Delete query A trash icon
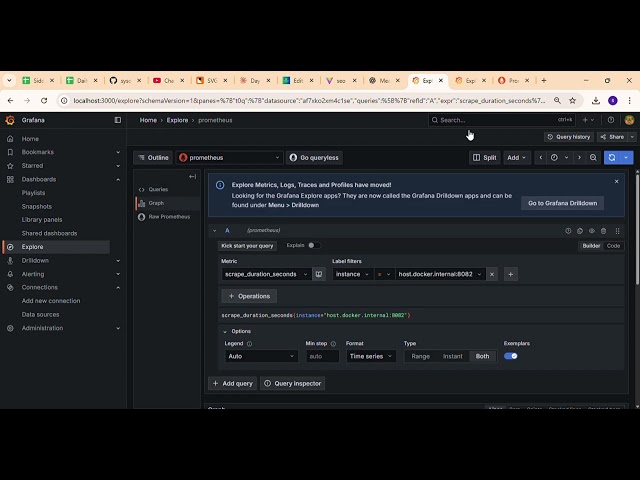 click(x=604, y=231)
